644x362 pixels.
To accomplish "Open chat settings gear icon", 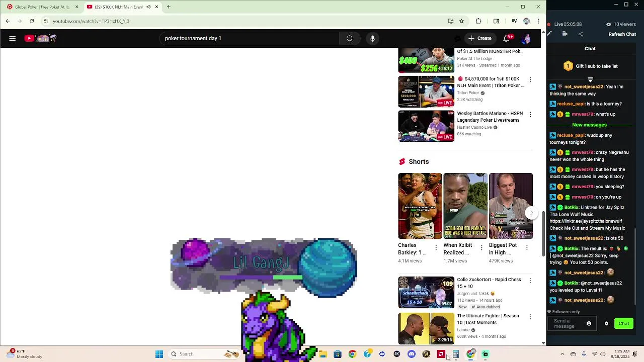I will pos(606,324).
